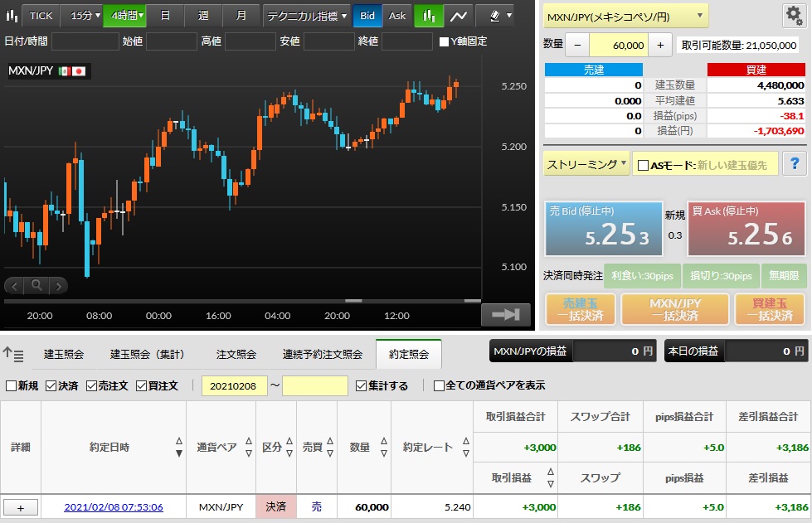Viewport: 812px width, 523px height.
Task: Increase quantity with plus button
Action: [x=660, y=46]
